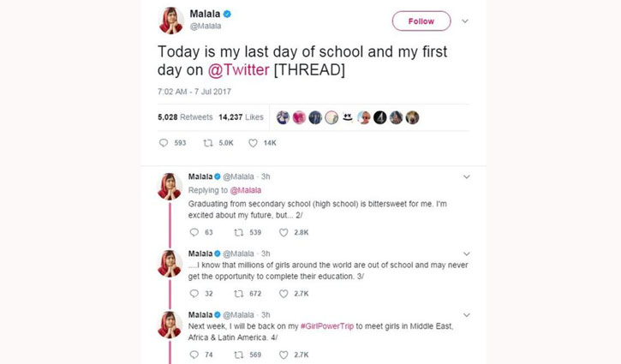
Task: Click the black number 4 liker avatar
Action: coord(379,117)
